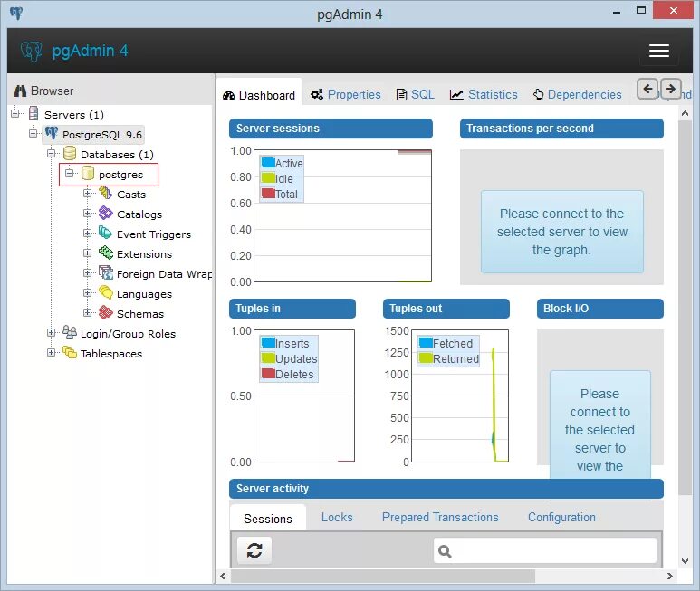Click the Extensions node icon
The height and width of the screenshot is (591, 700).
point(105,253)
